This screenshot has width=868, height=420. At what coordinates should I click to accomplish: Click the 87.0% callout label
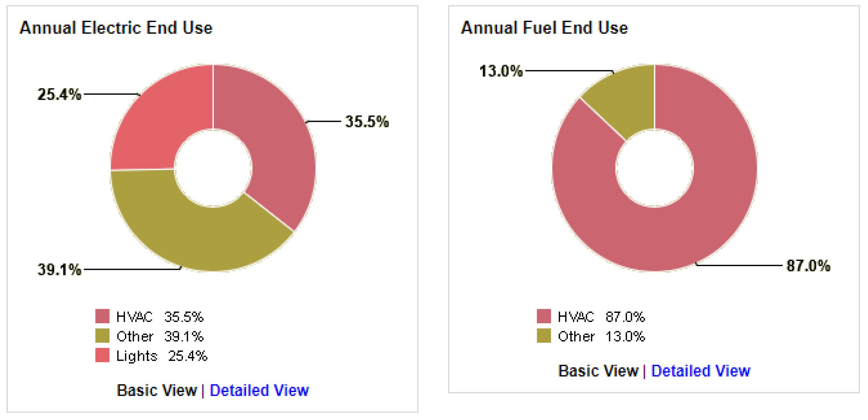coord(808,266)
